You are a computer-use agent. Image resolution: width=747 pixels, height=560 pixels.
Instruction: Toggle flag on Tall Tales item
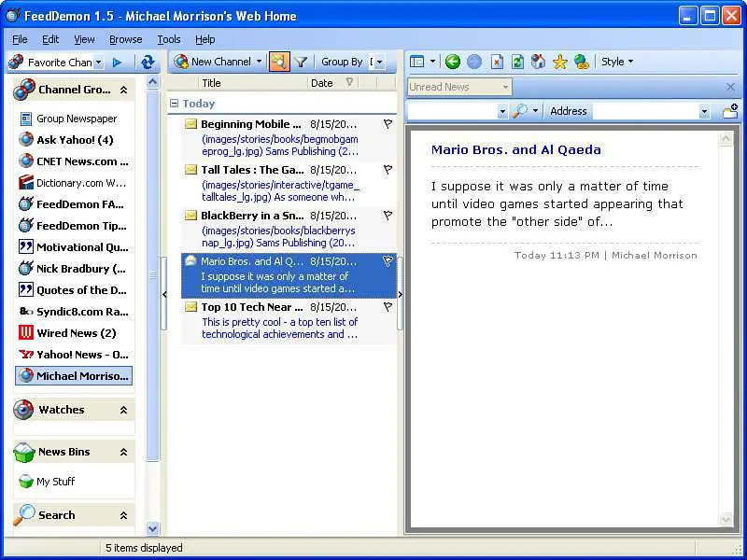(388, 170)
